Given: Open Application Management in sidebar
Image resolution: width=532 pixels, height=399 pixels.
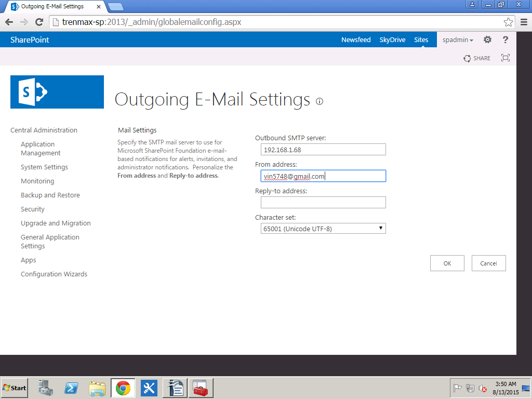Looking at the screenshot, I should tap(41, 148).
